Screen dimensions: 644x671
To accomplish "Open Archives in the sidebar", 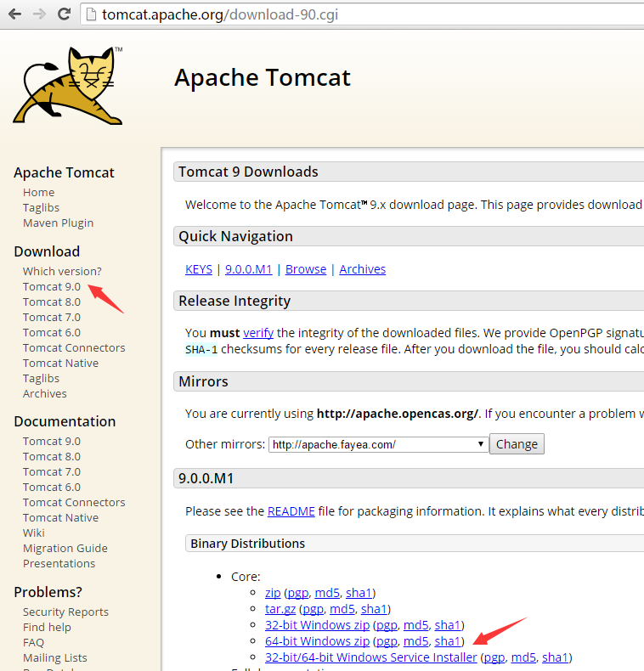I will pos(45,394).
